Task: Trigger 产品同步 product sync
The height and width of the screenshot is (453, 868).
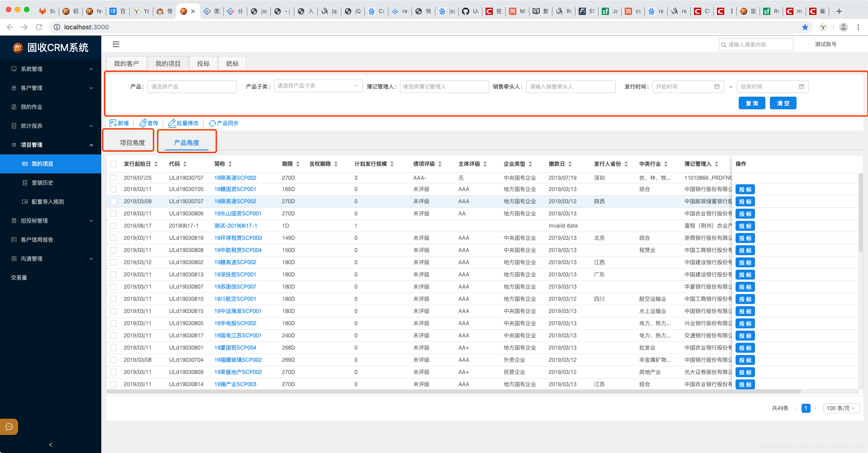Action: coord(223,123)
